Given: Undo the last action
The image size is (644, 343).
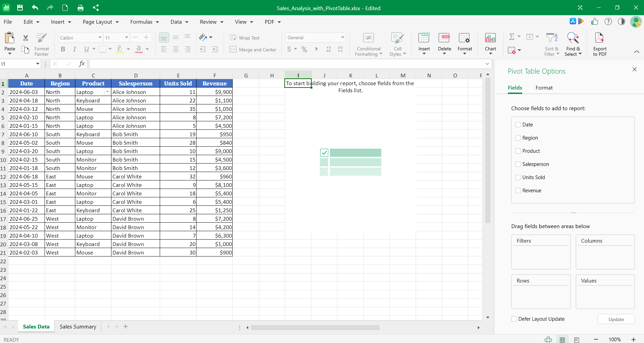Looking at the screenshot, I should point(35,7).
